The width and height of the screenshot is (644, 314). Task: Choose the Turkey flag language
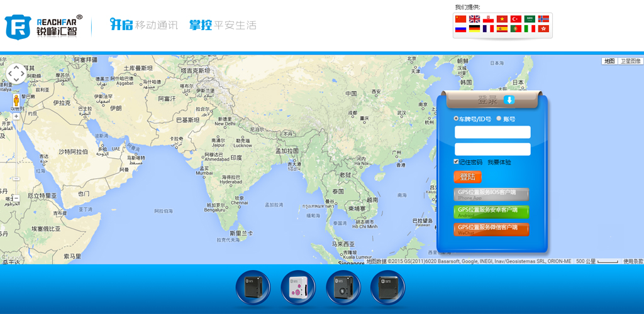[x=516, y=19]
